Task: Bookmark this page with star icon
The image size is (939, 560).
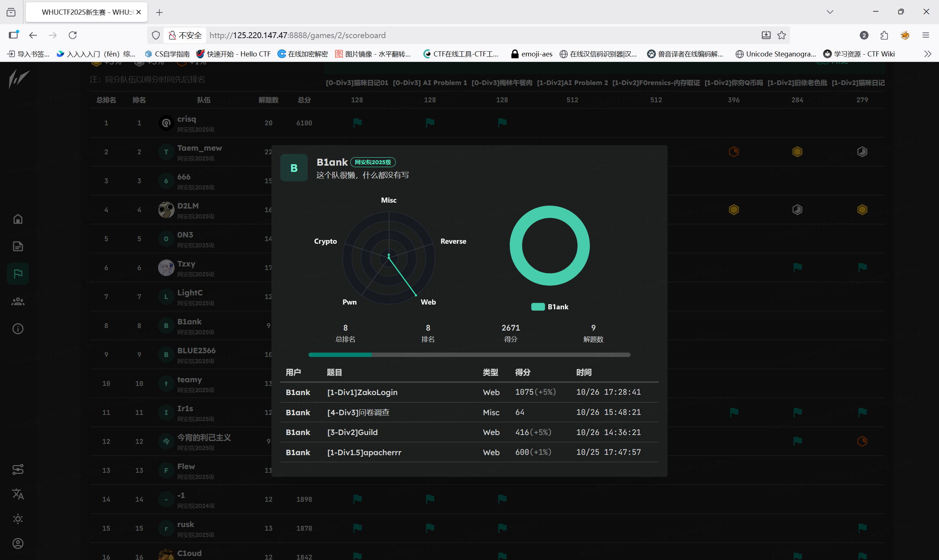Action: pyautogui.click(x=782, y=35)
